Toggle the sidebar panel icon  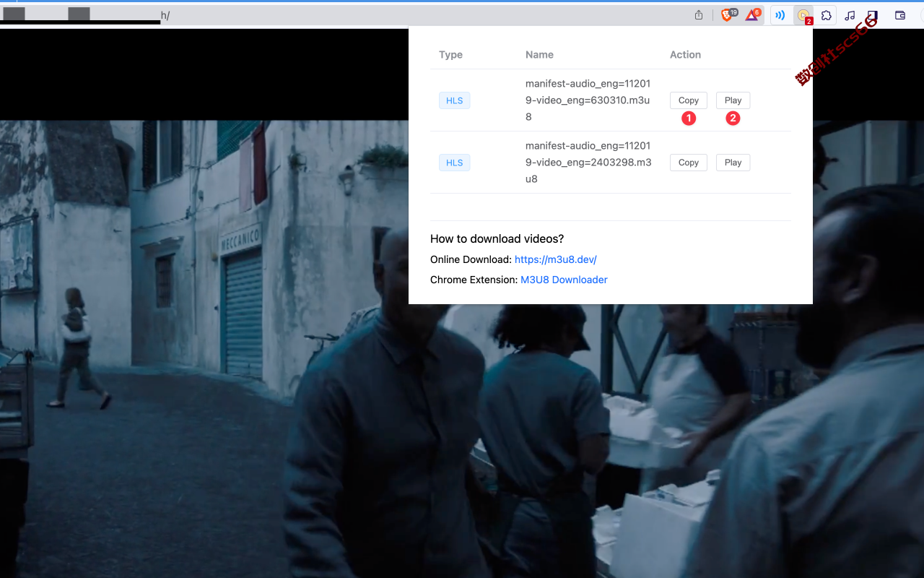tap(873, 15)
